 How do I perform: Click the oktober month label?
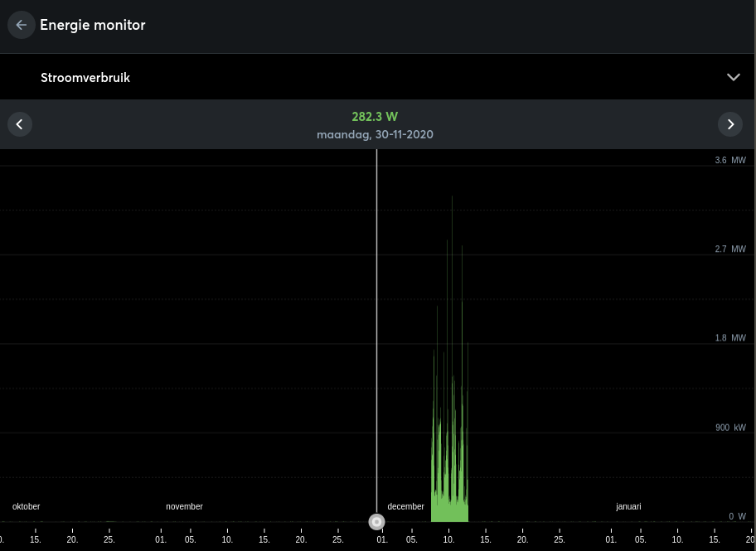coord(26,506)
